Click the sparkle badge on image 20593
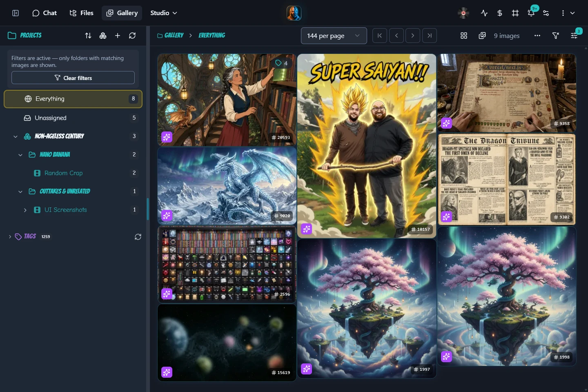 point(167,137)
